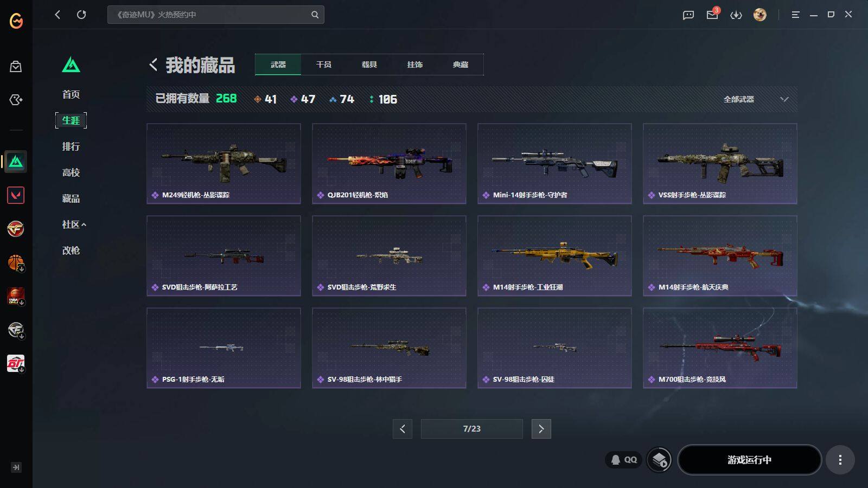This screenshot has width=868, height=488.
Task: Click the chat message icon in top bar
Action: pyautogui.click(x=688, y=15)
